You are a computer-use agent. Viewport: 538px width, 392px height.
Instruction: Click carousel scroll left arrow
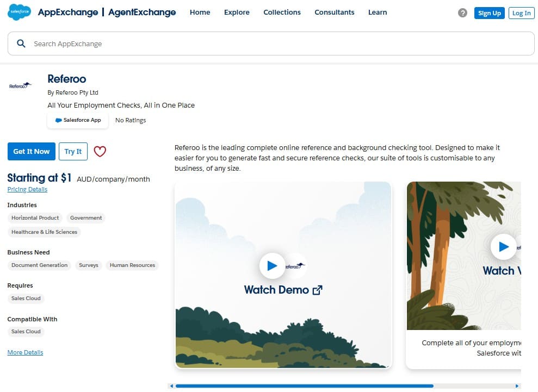[x=171, y=386]
